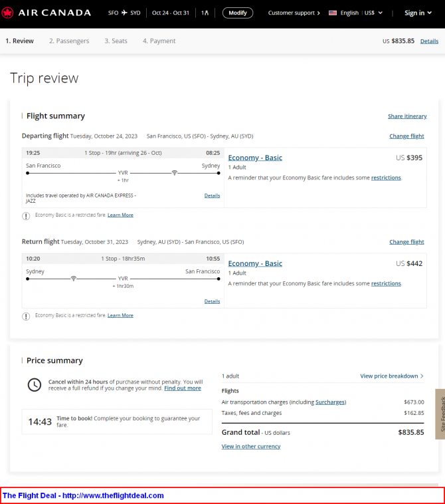Go to 3. Seats step
The image size is (445, 504).
click(116, 41)
